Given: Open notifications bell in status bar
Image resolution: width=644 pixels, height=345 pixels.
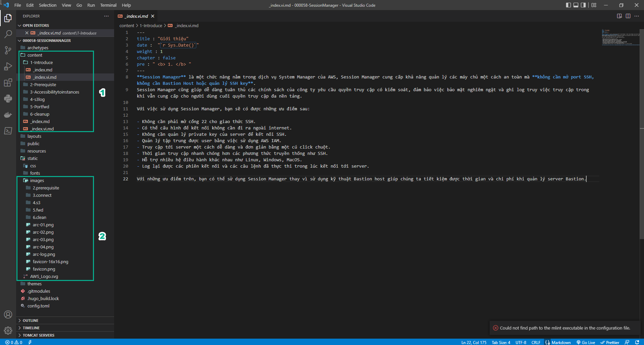Looking at the screenshot, I should [637, 342].
